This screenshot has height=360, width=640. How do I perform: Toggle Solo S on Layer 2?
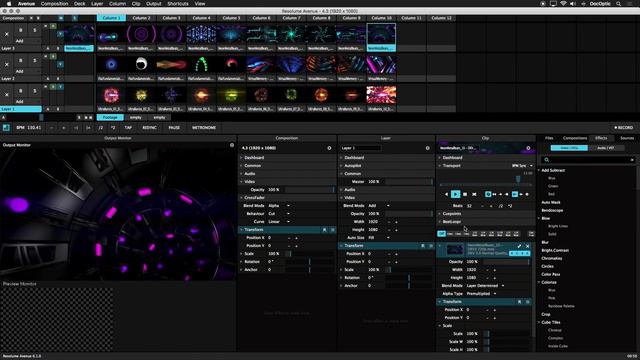click(x=35, y=60)
